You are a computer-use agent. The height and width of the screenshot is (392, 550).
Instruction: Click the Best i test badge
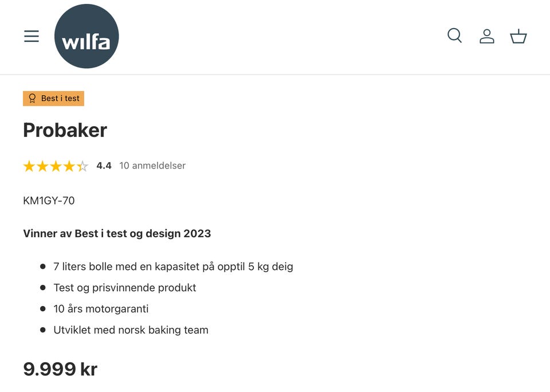pos(54,99)
